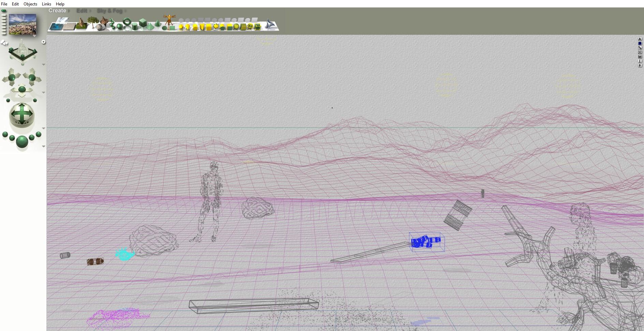
Task: Click the lower camera pan arrows control
Action: (x=22, y=90)
